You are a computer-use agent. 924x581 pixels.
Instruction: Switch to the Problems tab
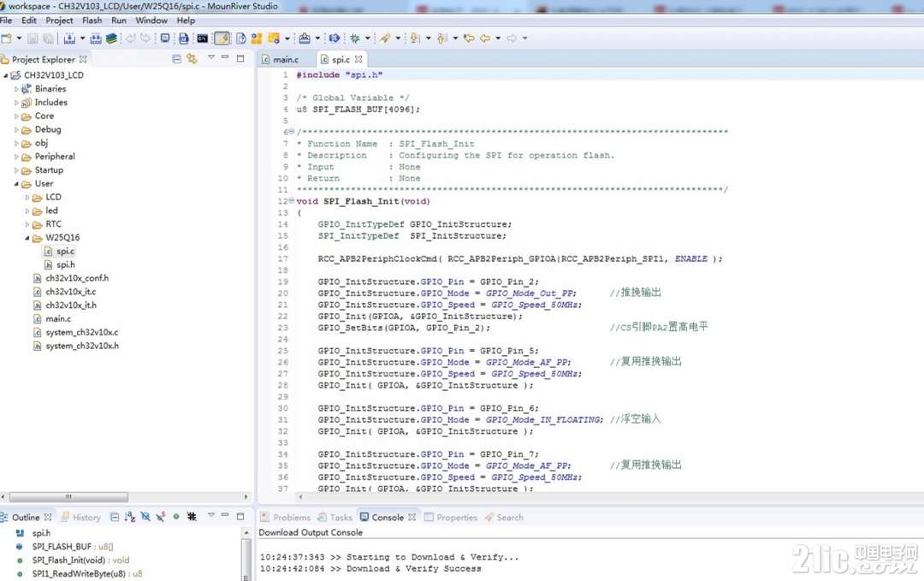pos(286,518)
